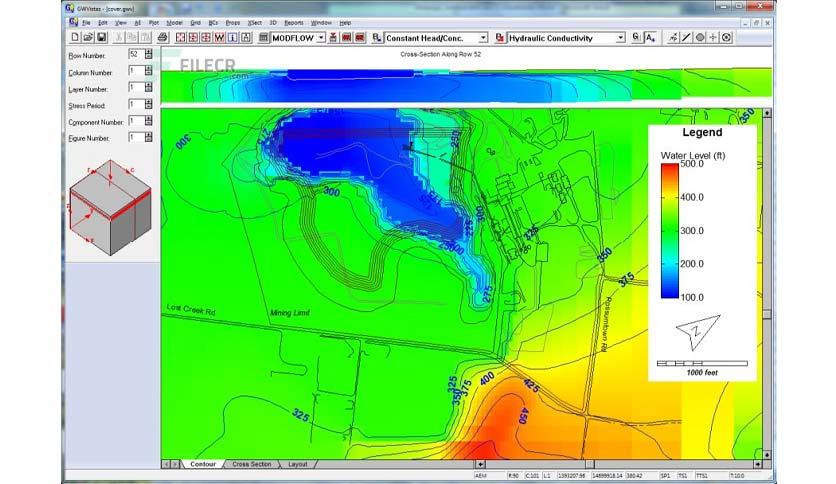
Task: Click the red W toolbar icon
Action: 219,38
